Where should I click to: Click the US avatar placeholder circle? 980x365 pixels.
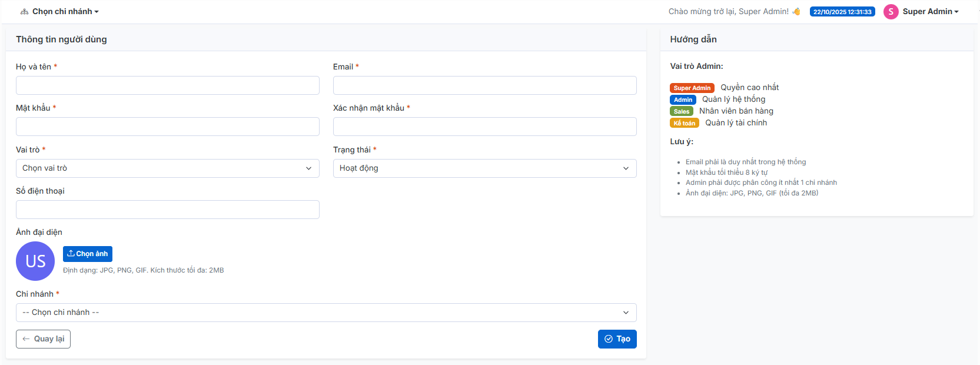(x=35, y=261)
